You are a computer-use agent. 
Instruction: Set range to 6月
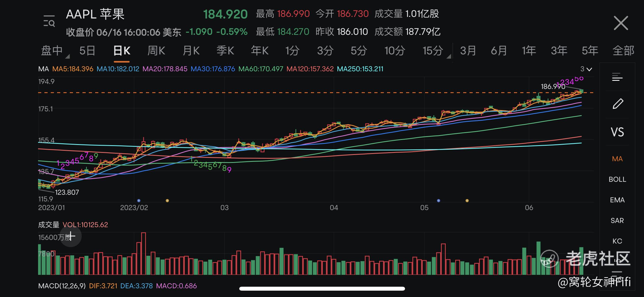coord(499,50)
